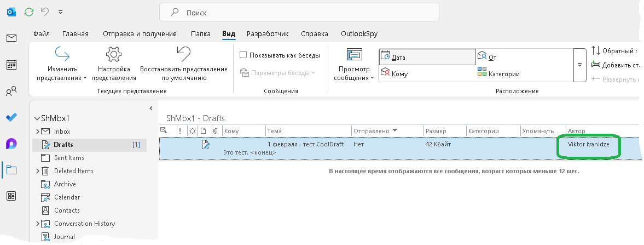Click the importance exclamation column header

coord(180,131)
